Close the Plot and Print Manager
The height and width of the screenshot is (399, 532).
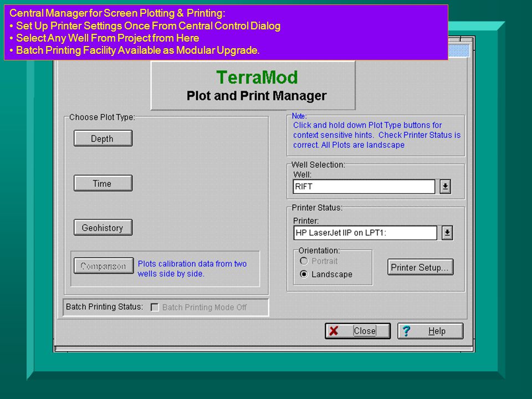click(x=357, y=331)
